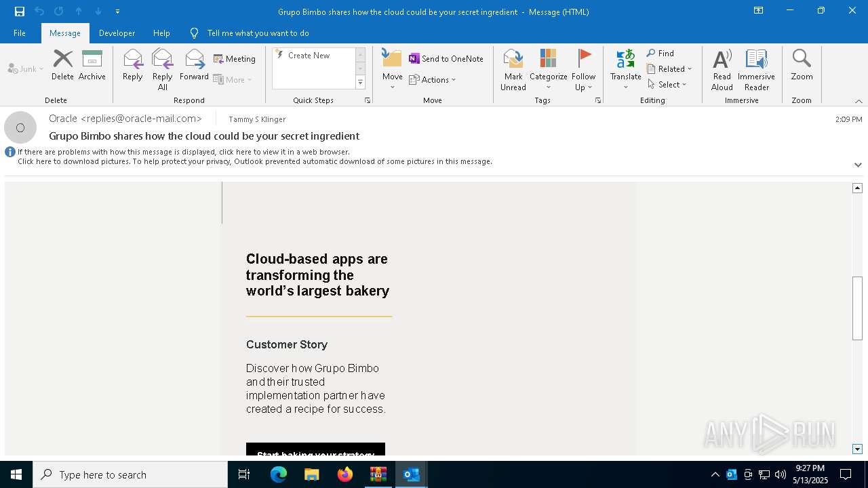The height and width of the screenshot is (488, 868).
Task: Expand the Quick Steps gallery
Action: [x=360, y=83]
